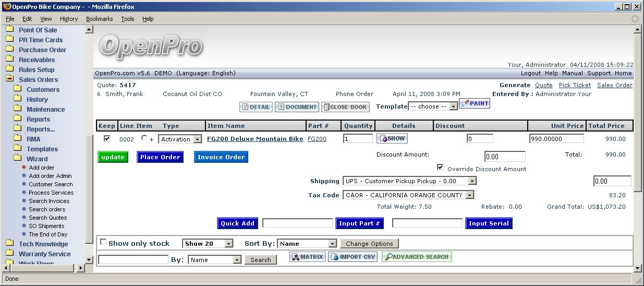Viewport: 644px width, 286px height.
Task: Click the blue Place Order button
Action: 160,157
